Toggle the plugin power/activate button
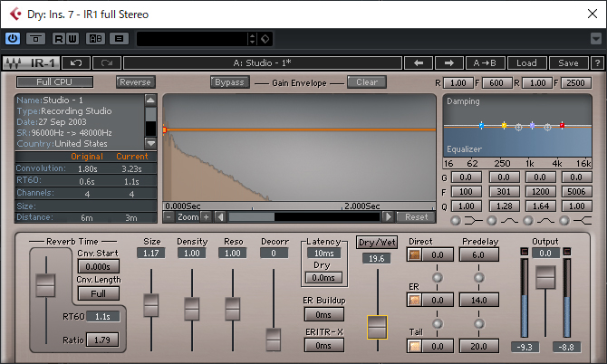The image size is (607, 364). point(13,39)
